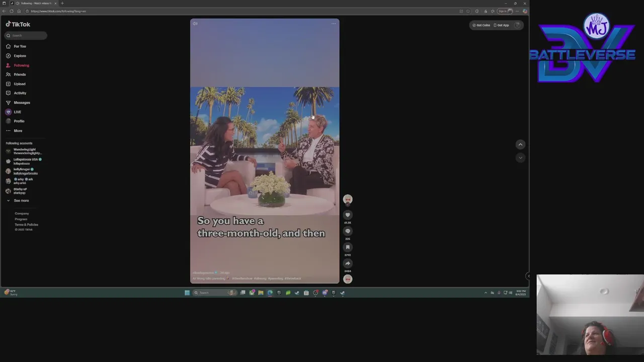Open Microsoft Edge from taskbar
644x362 pixels.
pos(270,293)
